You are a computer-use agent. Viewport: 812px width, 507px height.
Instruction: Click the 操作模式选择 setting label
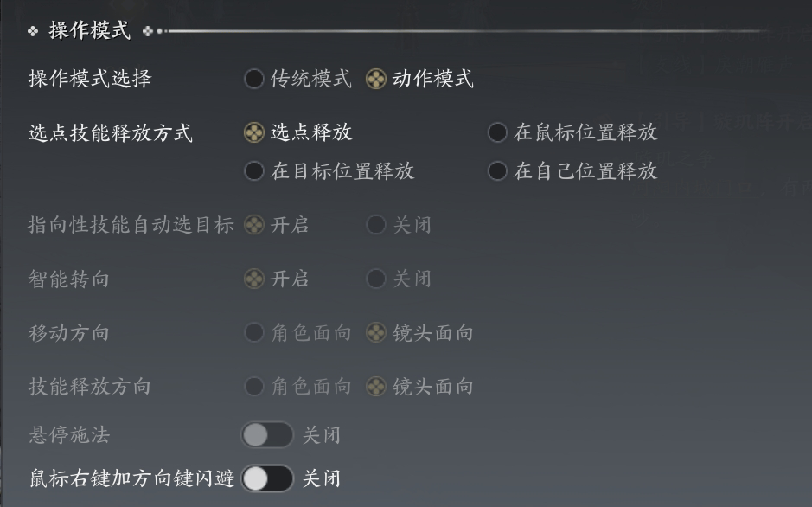pyautogui.click(x=90, y=79)
